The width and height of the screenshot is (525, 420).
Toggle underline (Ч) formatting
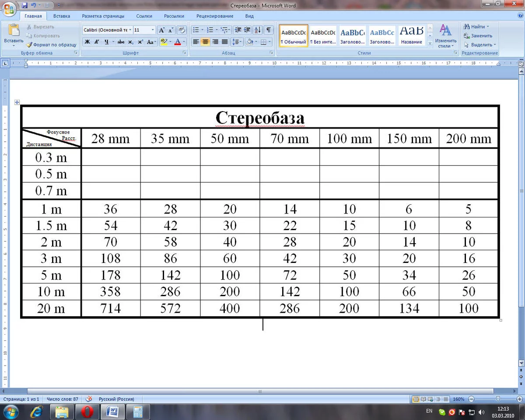106,42
